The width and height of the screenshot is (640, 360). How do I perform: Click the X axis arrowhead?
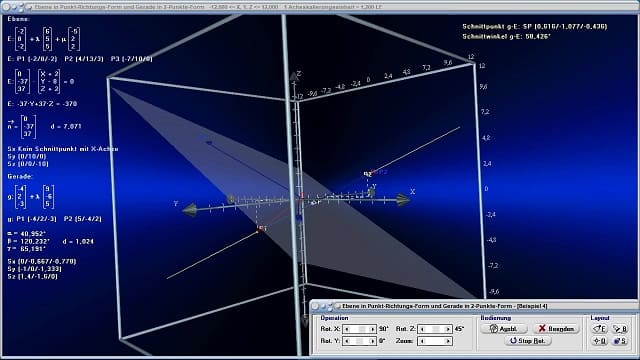(403, 200)
